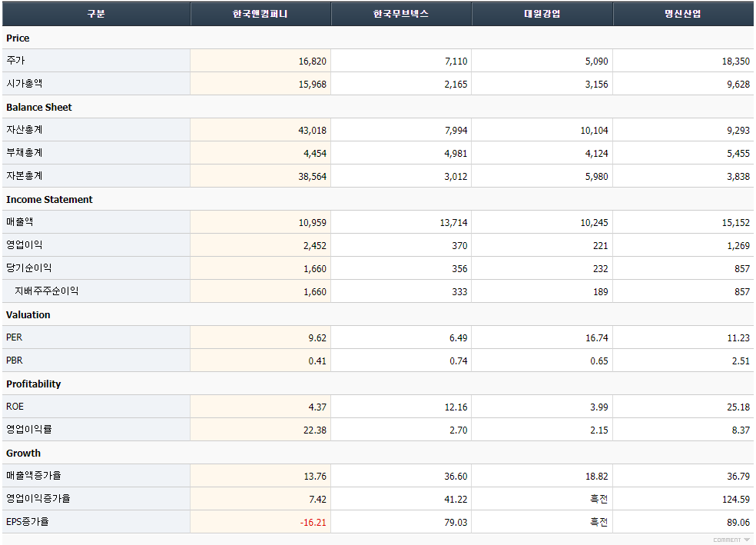Click the 지배주주순이익 row label
756x545 pixels.
46,291
